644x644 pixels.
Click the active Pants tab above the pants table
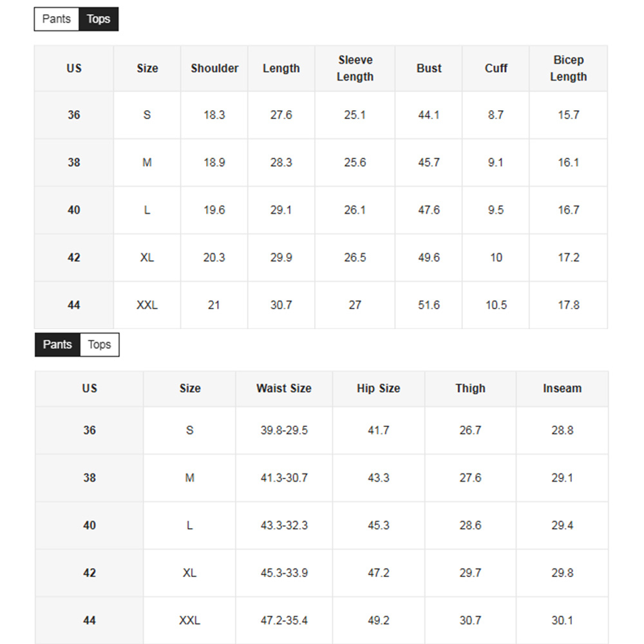[57, 345]
